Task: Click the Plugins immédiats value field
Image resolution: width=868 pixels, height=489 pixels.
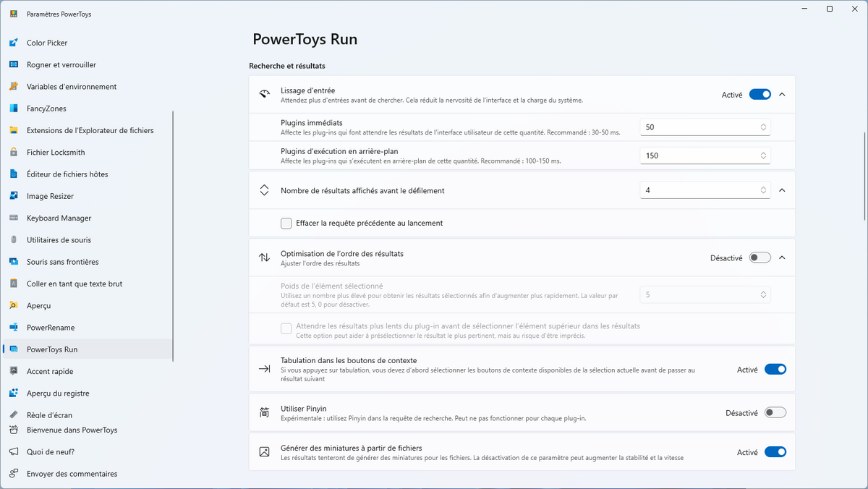Action: tap(705, 127)
